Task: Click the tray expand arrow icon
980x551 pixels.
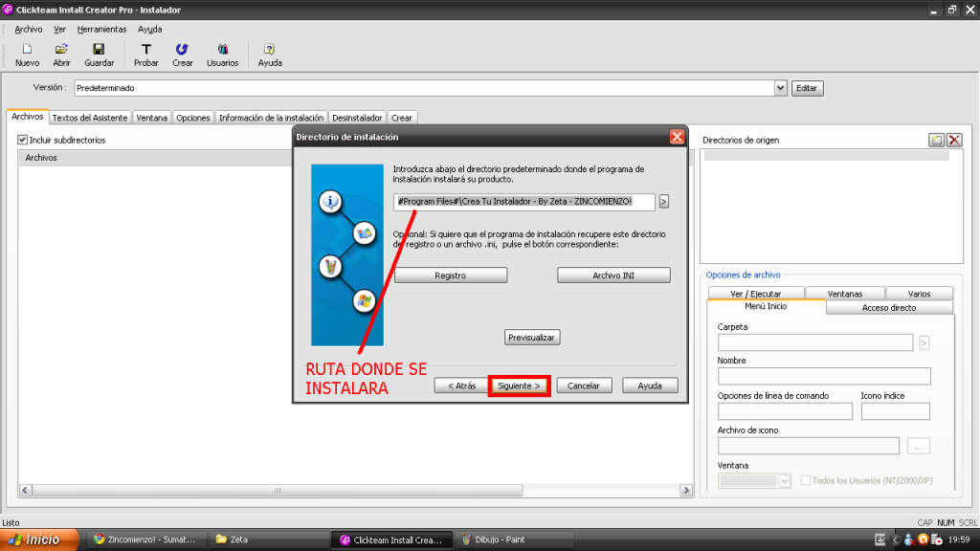Action: coord(895,540)
